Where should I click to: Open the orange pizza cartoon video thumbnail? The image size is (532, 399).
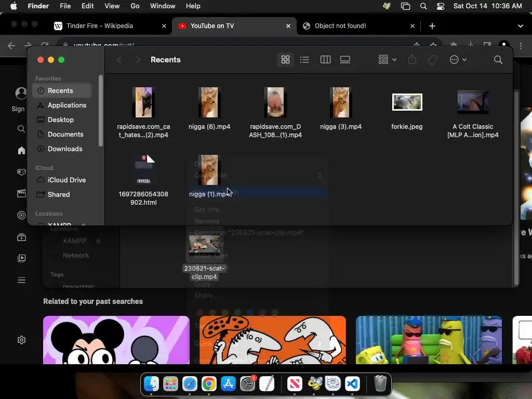(x=273, y=340)
